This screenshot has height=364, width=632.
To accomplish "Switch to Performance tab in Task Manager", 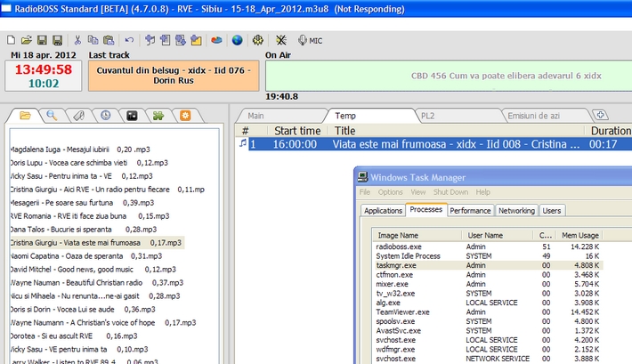I will coord(470,210).
